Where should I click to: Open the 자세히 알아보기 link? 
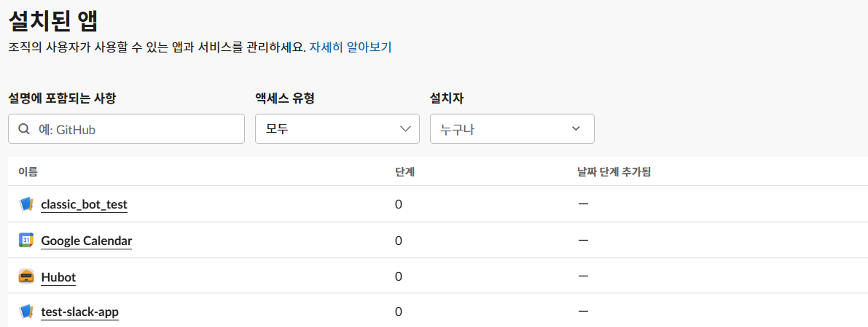click(350, 47)
